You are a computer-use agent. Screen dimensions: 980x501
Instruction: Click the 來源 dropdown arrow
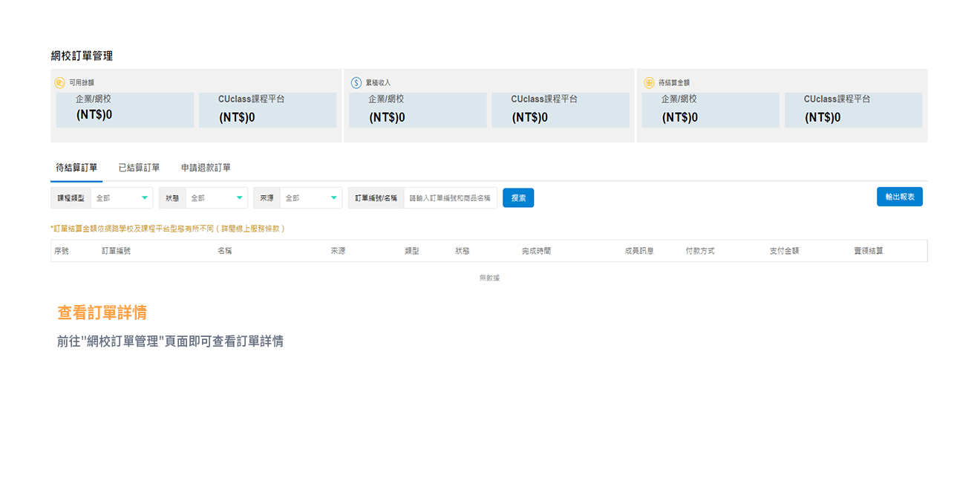(x=333, y=198)
